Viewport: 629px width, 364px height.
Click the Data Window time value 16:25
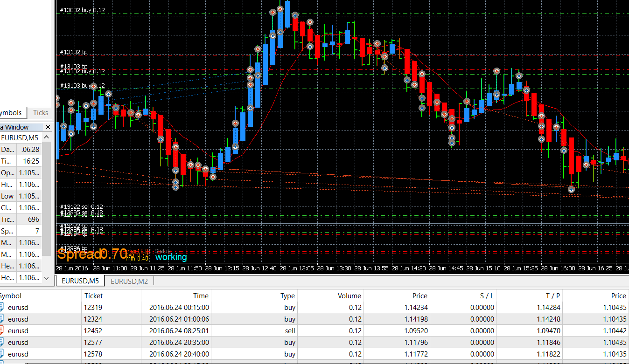(31, 161)
